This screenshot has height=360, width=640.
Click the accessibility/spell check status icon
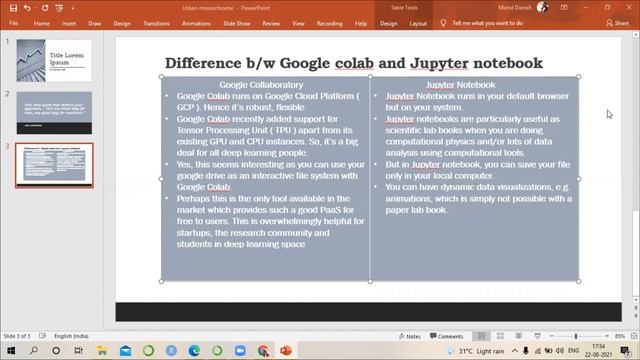(x=42, y=336)
